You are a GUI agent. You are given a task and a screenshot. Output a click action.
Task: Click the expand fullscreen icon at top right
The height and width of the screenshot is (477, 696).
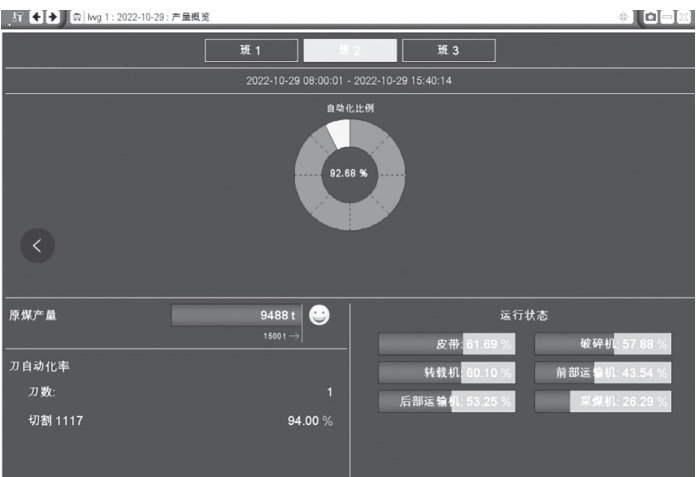pyautogui.click(x=682, y=17)
